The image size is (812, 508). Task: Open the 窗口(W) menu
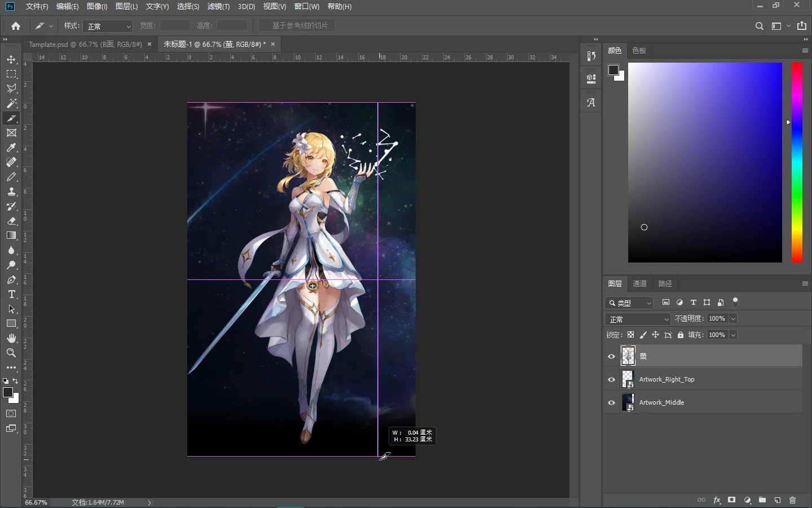point(307,6)
